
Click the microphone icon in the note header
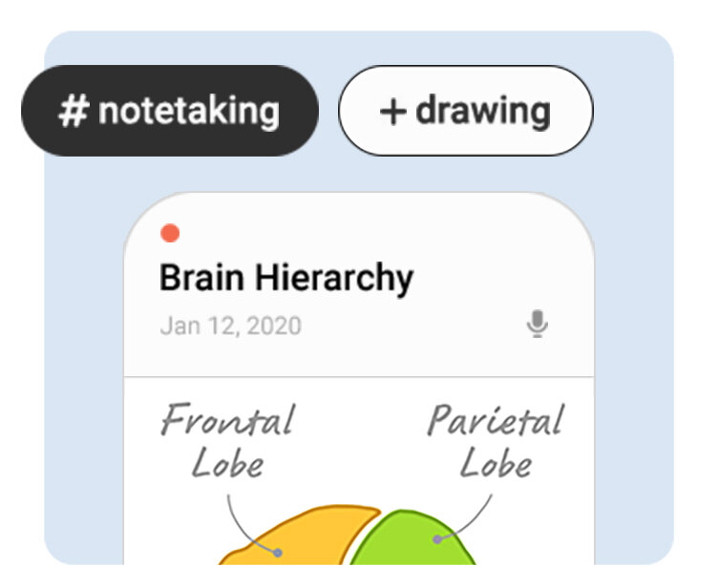pos(538,325)
